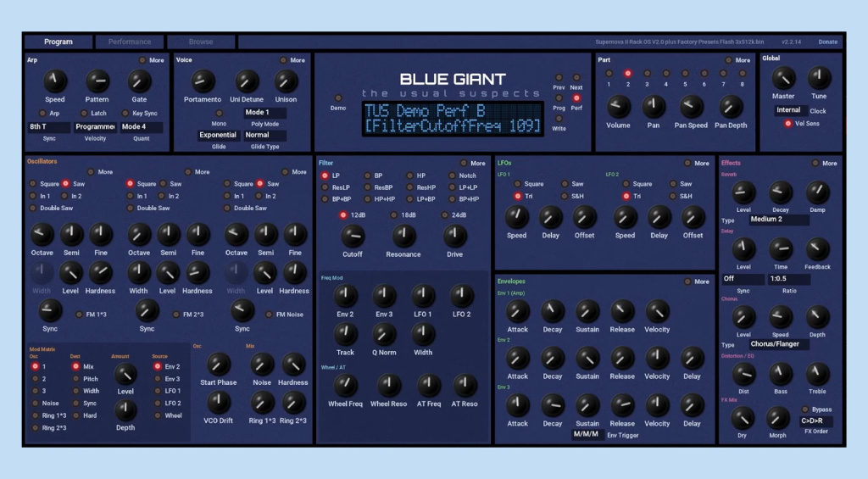Click the FX Mix Morph knob

778,419
